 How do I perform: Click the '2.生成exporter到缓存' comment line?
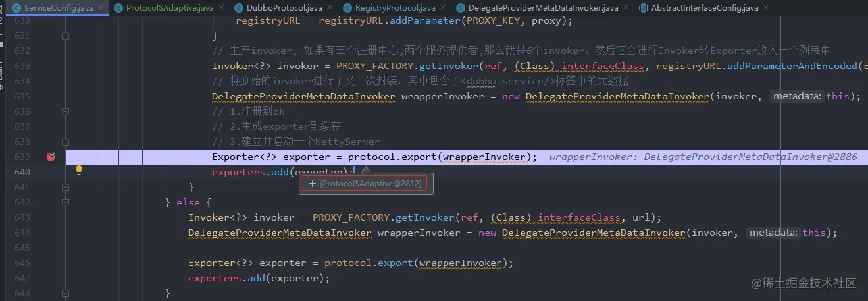[276, 126]
